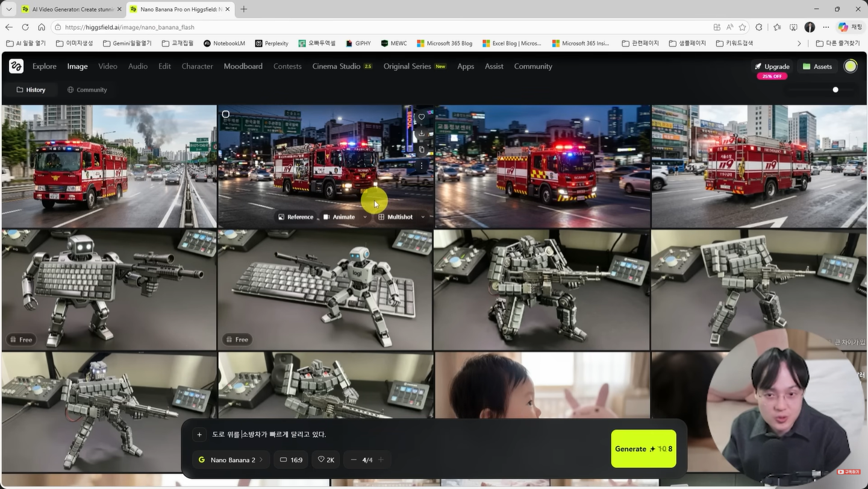The height and width of the screenshot is (489, 868).
Task: Open the logi robot on keyboard thumbnail
Action: point(325,289)
